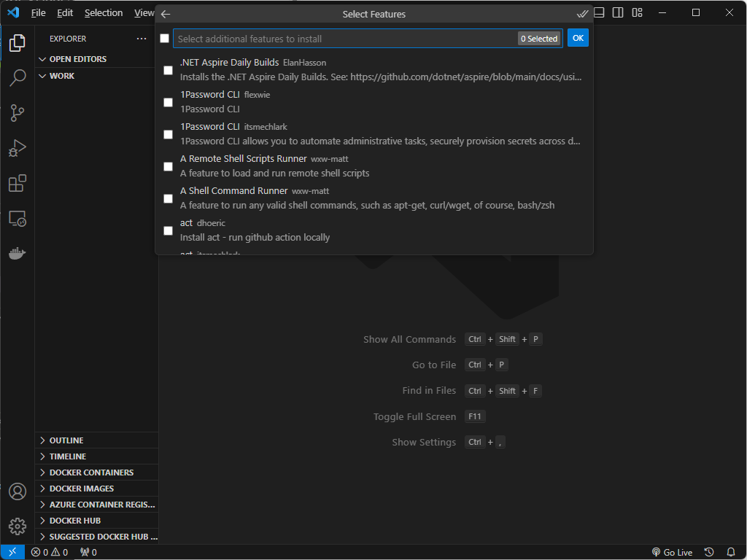747x560 pixels.
Task: Expand the Docker Hub section
Action: coord(96,521)
